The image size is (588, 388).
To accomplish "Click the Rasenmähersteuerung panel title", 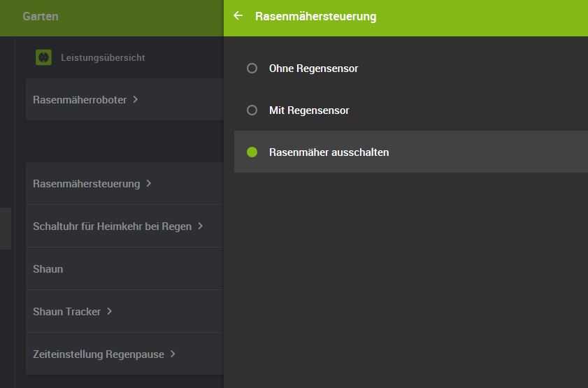I will (x=316, y=16).
